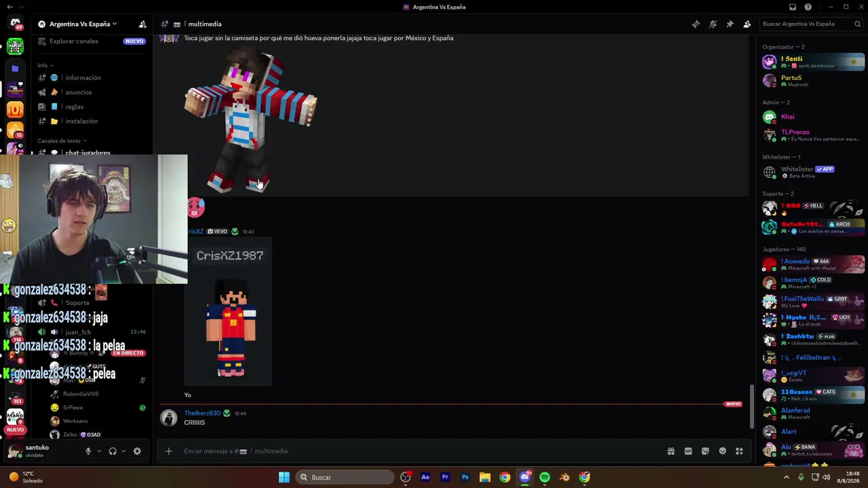Open the plus attachment button in message bar
The width and height of the screenshot is (868, 488).
click(169, 451)
